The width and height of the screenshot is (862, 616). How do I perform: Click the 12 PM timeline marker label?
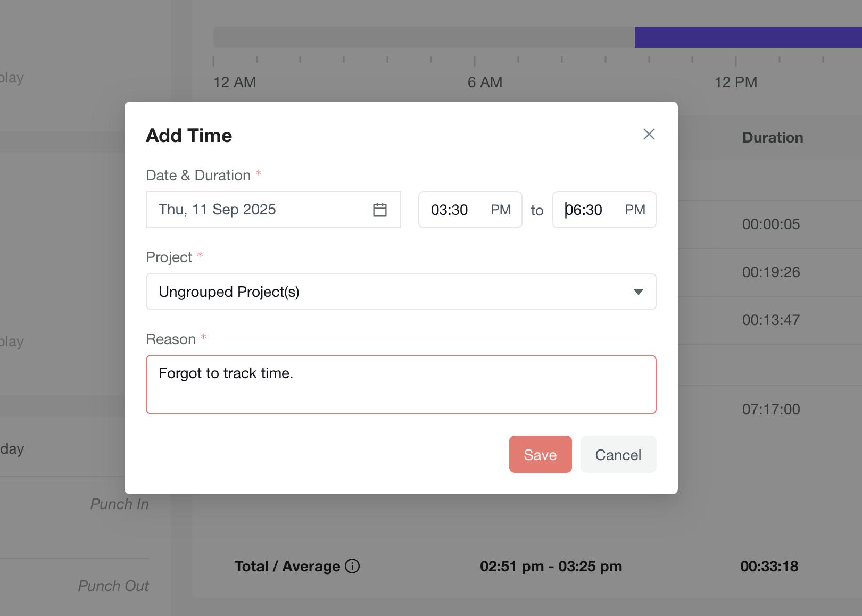pyautogui.click(x=735, y=82)
